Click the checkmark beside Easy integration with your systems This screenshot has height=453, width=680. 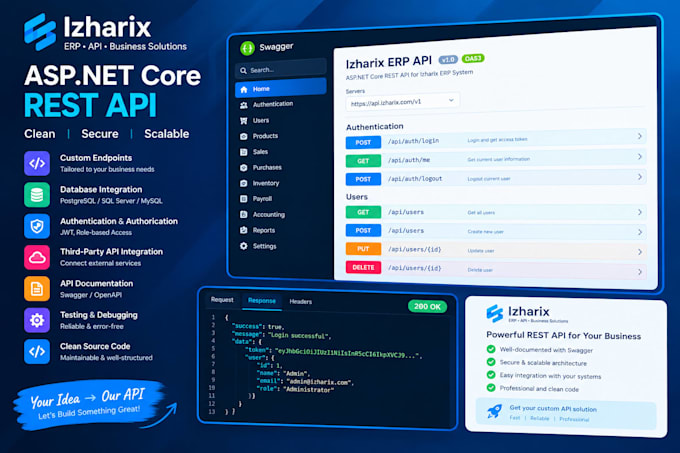pos(491,375)
